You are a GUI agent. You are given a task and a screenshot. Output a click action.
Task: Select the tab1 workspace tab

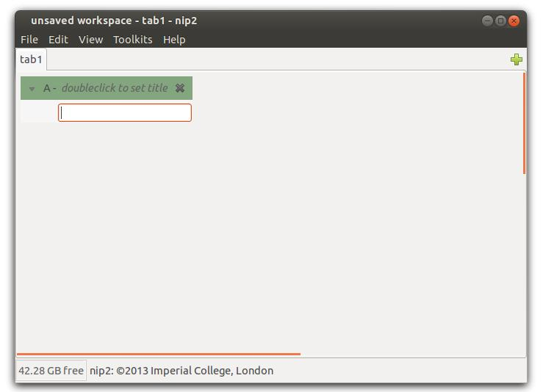click(x=31, y=59)
